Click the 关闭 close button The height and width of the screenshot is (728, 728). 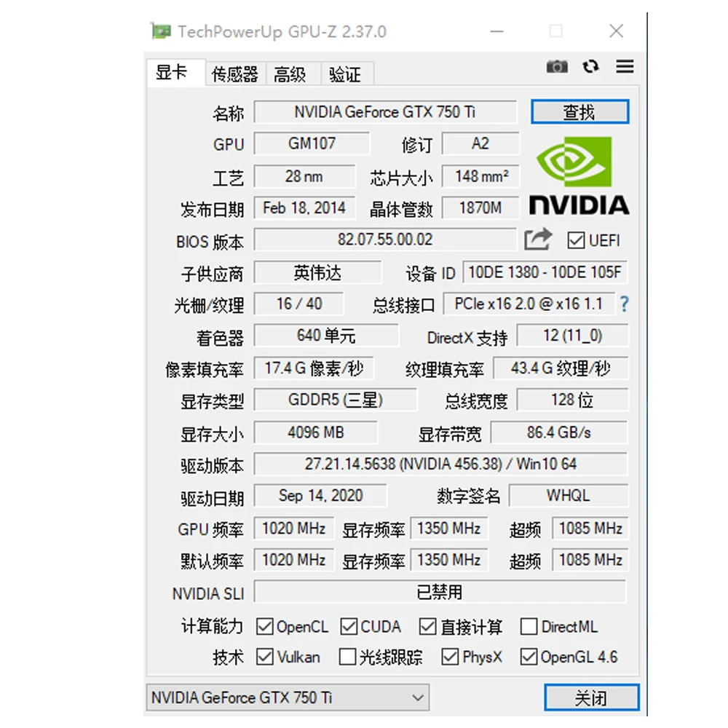(x=591, y=697)
